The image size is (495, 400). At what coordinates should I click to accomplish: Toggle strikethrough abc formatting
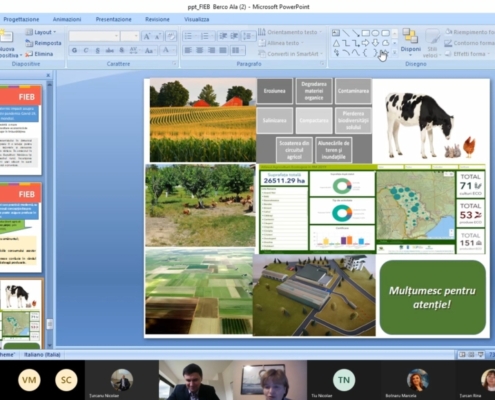coord(110,50)
